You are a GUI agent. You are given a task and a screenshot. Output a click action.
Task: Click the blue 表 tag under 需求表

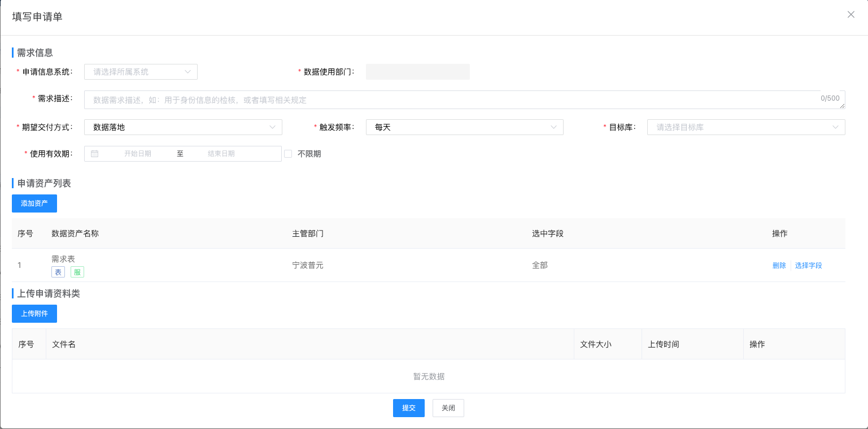(x=58, y=272)
